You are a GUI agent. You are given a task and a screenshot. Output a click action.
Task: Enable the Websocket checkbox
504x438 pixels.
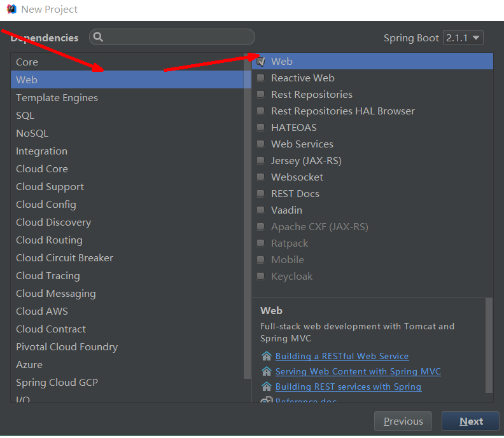[261, 177]
